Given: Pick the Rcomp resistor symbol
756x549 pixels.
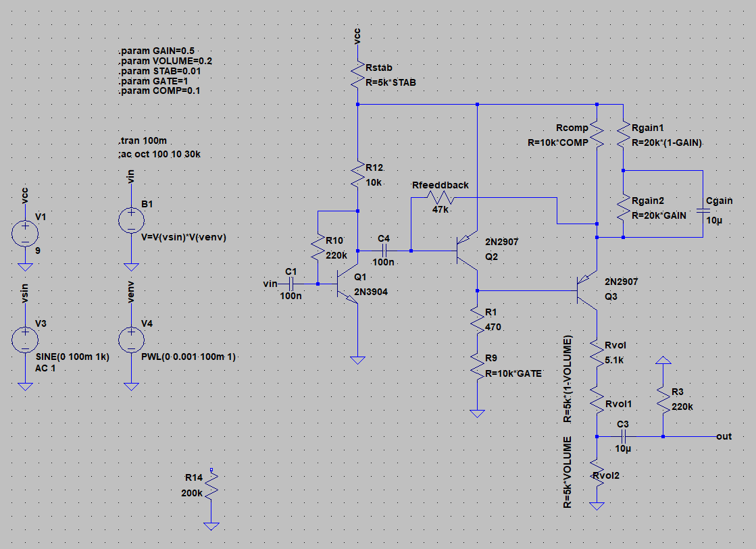Looking at the screenshot, I should [597, 134].
